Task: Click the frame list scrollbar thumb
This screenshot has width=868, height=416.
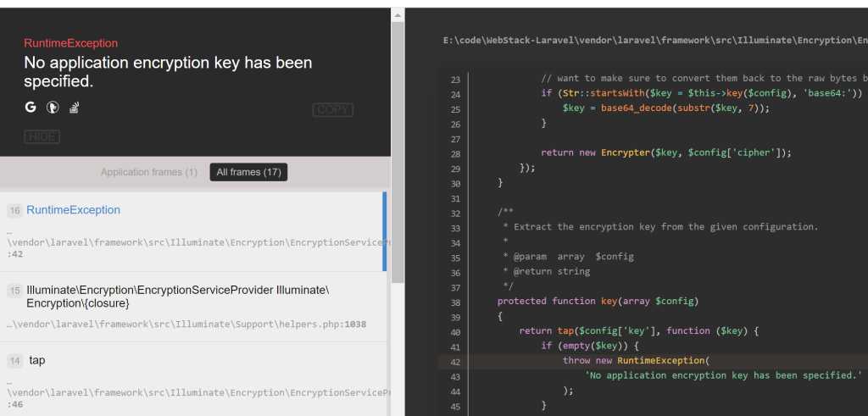Action: [398, 153]
